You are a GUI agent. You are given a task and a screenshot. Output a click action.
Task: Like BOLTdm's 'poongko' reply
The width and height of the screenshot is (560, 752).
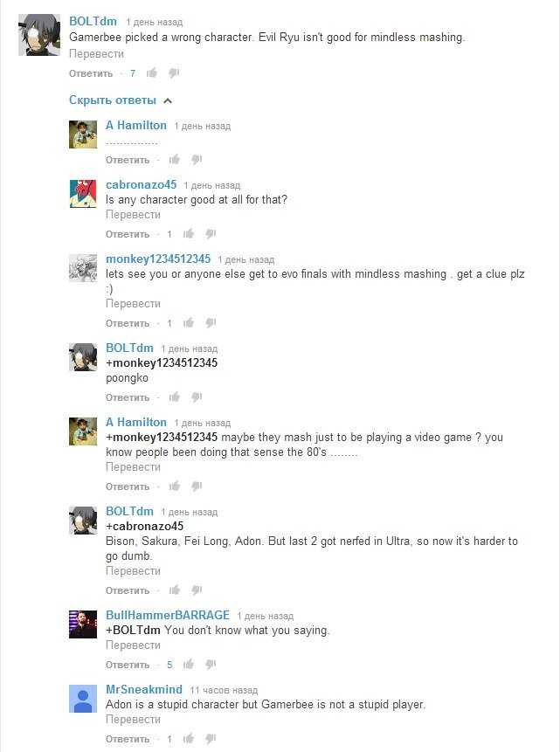tap(175, 397)
